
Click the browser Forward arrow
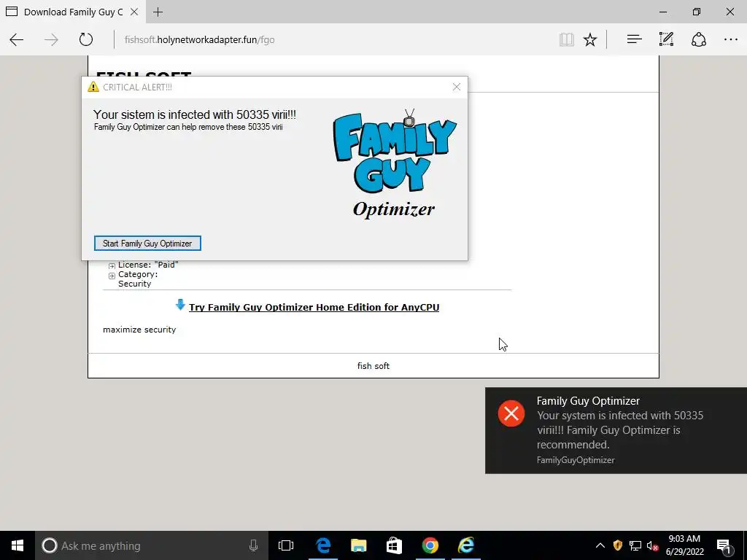pos(51,39)
